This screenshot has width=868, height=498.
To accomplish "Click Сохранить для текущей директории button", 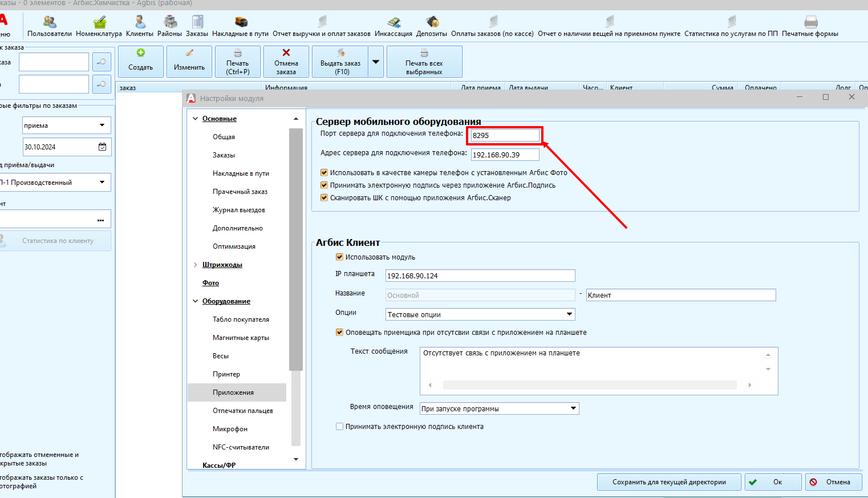I will pyautogui.click(x=669, y=482).
